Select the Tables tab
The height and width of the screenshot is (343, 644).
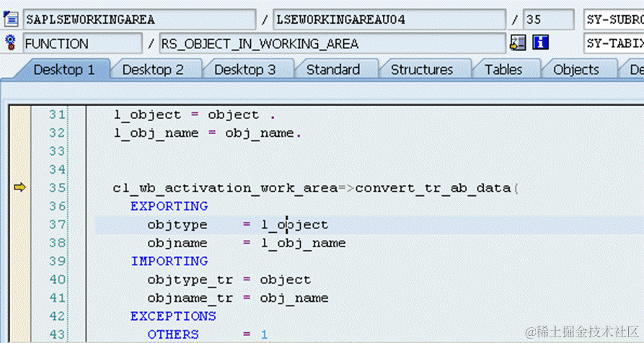503,69
